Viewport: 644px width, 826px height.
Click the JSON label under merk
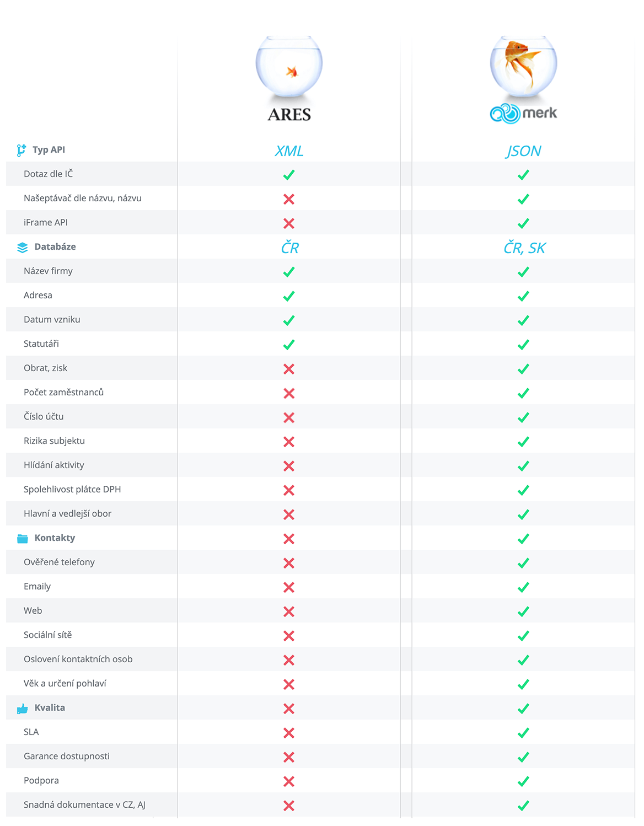coord(523,151)
